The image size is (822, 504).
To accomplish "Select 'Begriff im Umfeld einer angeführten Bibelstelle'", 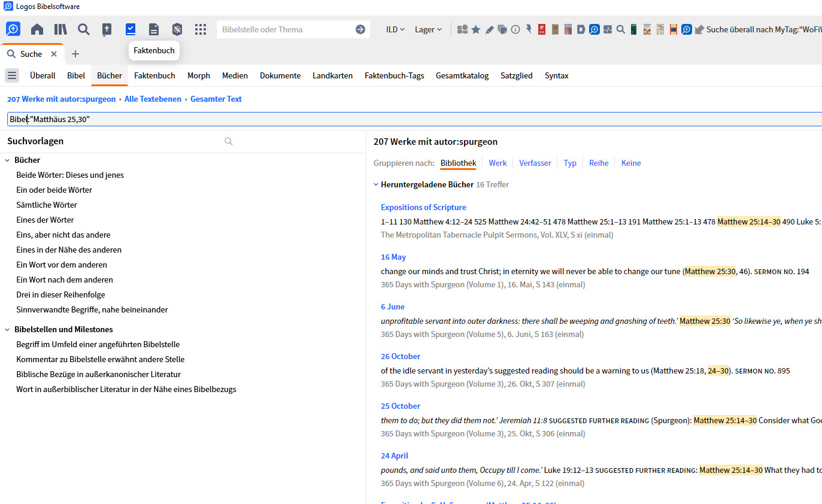I will [98, 344].
